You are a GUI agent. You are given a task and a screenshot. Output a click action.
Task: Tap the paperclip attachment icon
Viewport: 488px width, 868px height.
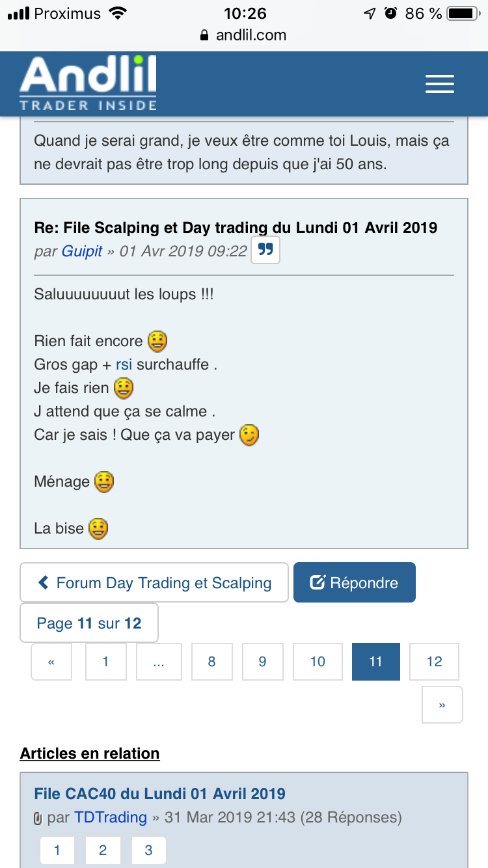coord(38,819)
